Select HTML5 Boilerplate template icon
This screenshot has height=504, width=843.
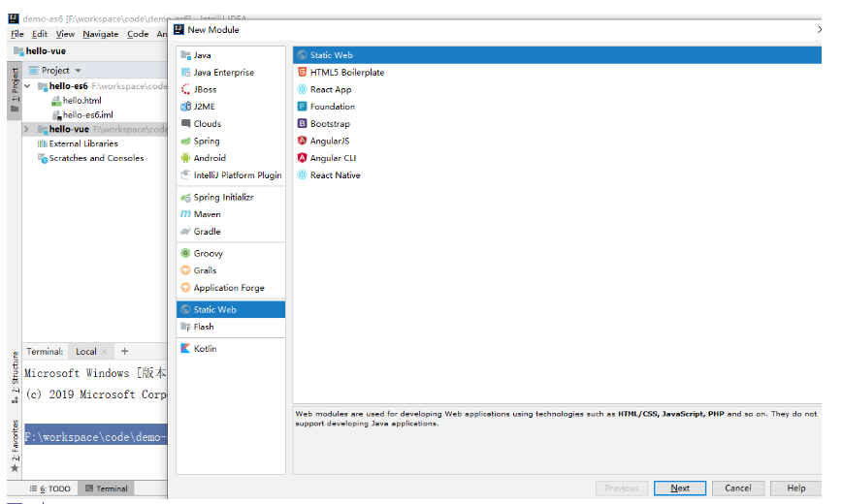pyautogui.click(x=302, y=72)
